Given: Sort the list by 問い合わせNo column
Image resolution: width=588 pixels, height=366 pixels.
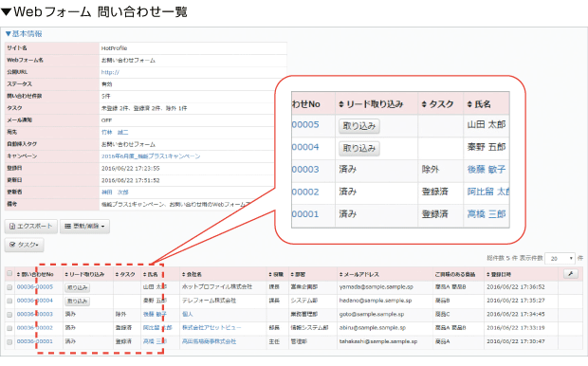Looking at the screenshot, I should 35,275.
